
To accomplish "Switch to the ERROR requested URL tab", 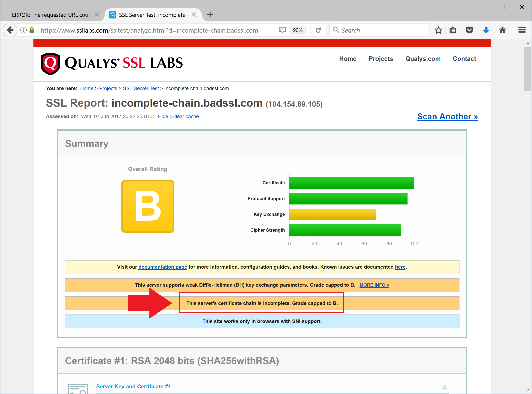I will (x=52, y=15).
